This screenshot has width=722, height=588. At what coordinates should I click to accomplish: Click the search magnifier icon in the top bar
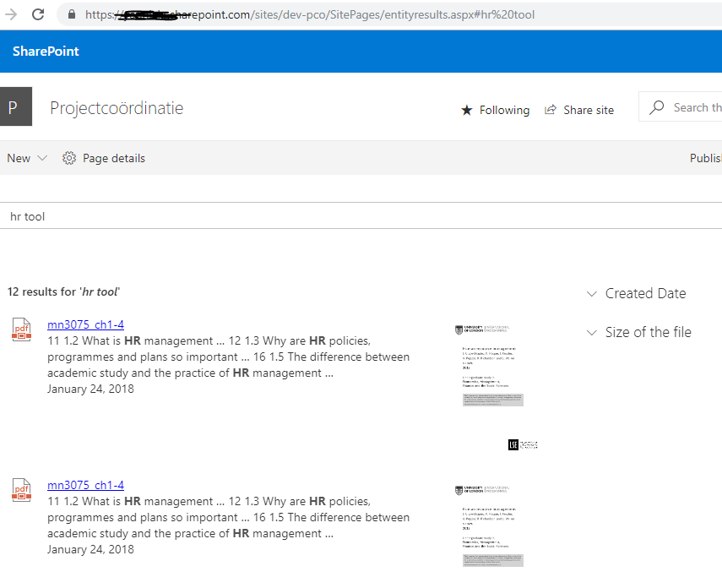(657, 106)
